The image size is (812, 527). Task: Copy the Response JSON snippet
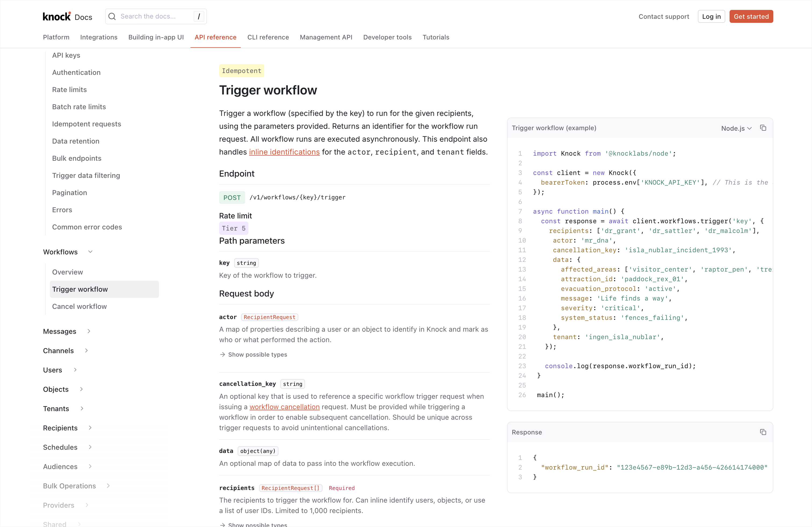tap(763, 432)
